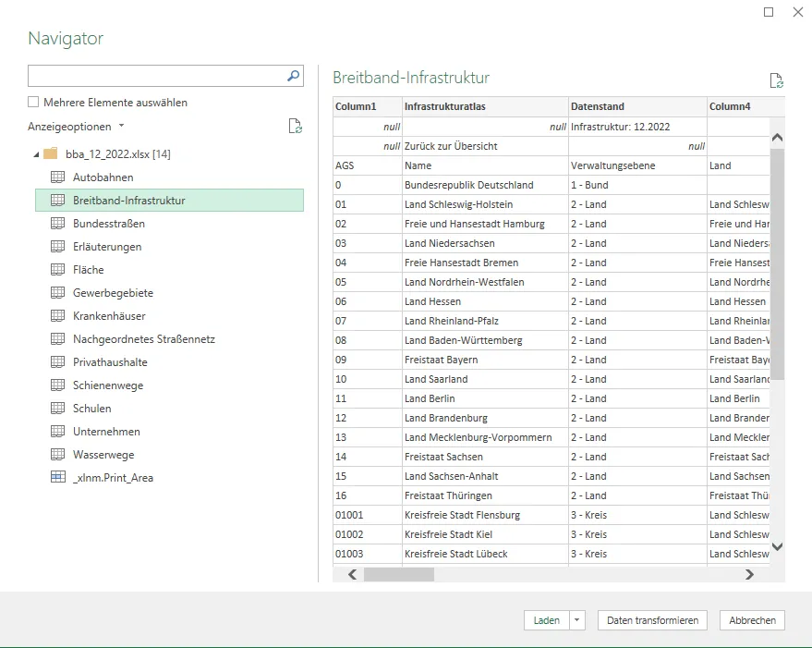Click the horizontal scrollbar thumb of preview
Image resolution: width=812 pixels, height=648 pixels.
point(399,574)
